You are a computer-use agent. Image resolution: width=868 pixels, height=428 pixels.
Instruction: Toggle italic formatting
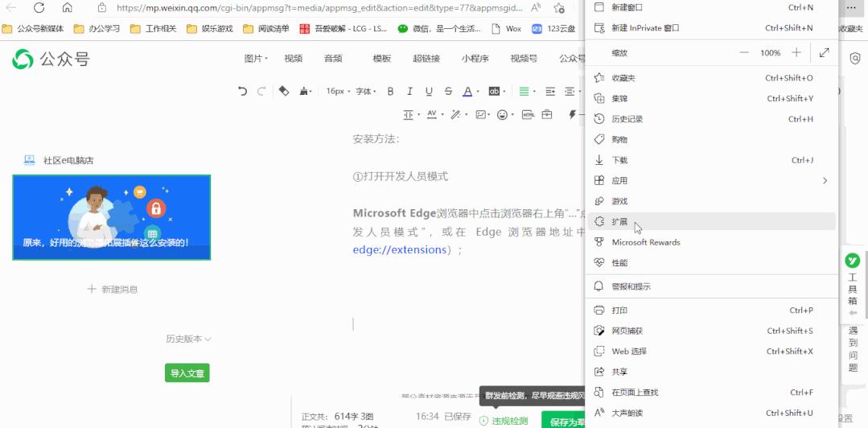coord(409,92)
